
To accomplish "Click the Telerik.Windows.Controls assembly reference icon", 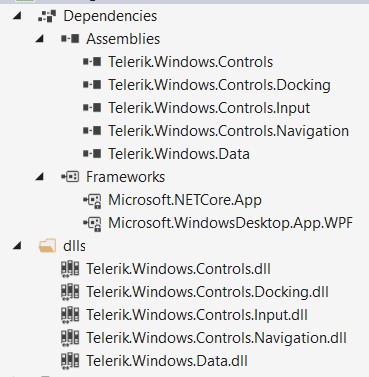I will [92, 62].
